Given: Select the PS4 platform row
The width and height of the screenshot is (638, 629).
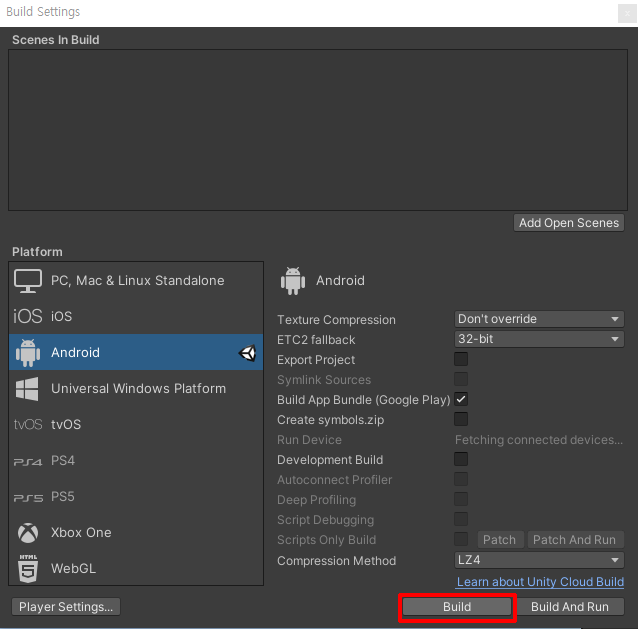Looking at the screenshot, I should click(x=136, y=461).
